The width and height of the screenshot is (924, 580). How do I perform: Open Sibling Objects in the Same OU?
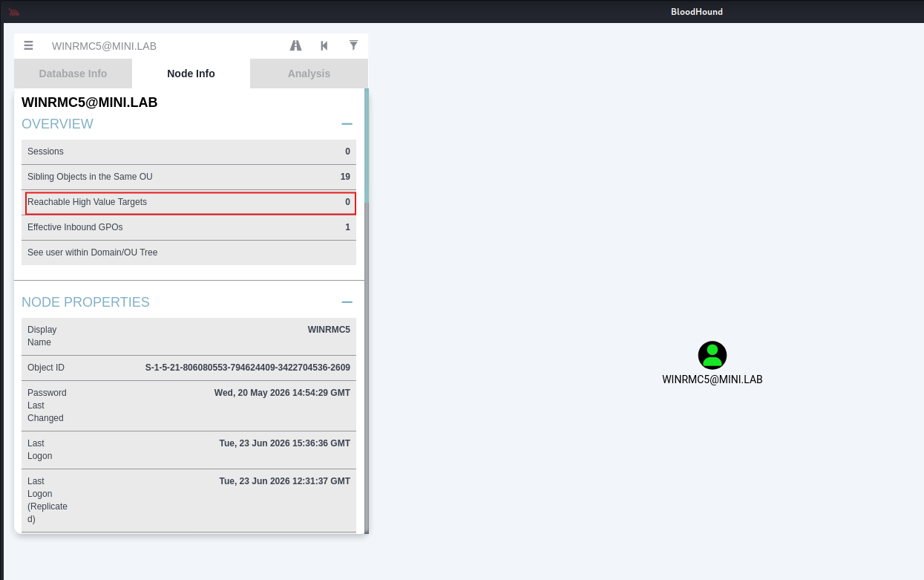click(x=189, y=177)
